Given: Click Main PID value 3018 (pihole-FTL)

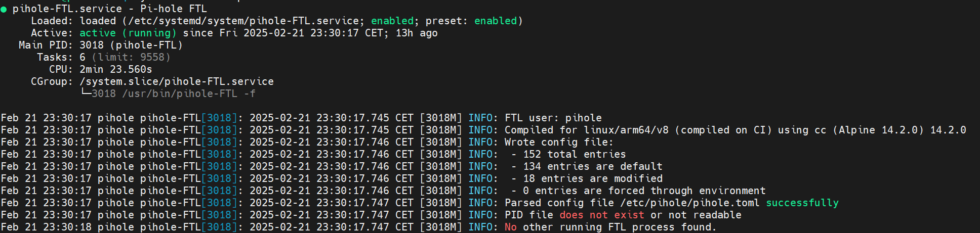Looking at the screenshot, I should [131, 45].
